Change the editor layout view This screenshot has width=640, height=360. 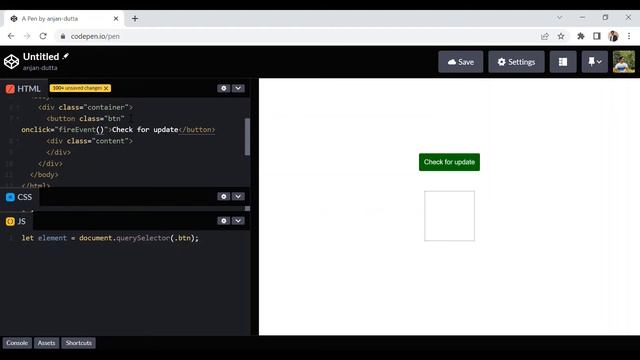click(x=563, y=62)
